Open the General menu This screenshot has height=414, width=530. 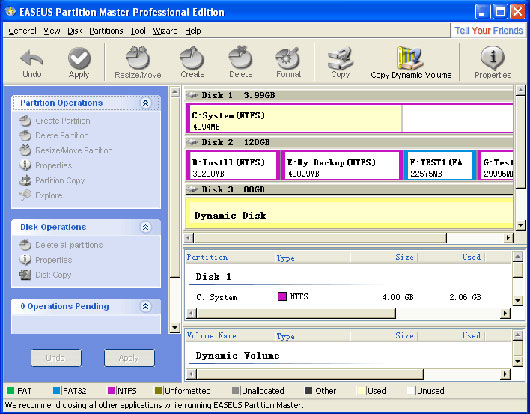coord(22,31)
